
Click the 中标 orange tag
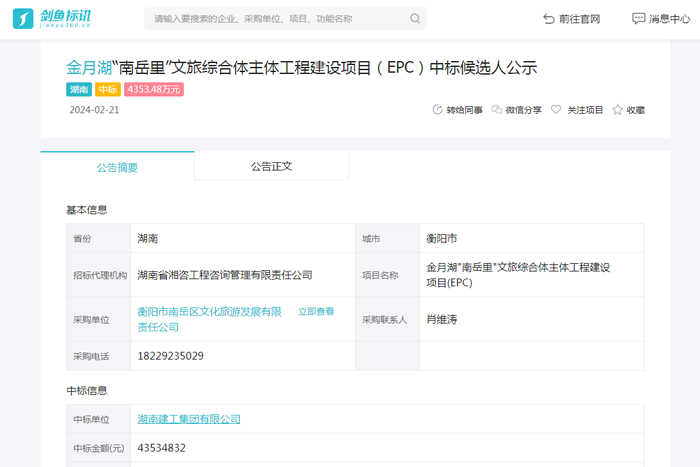tap(108, 90)
